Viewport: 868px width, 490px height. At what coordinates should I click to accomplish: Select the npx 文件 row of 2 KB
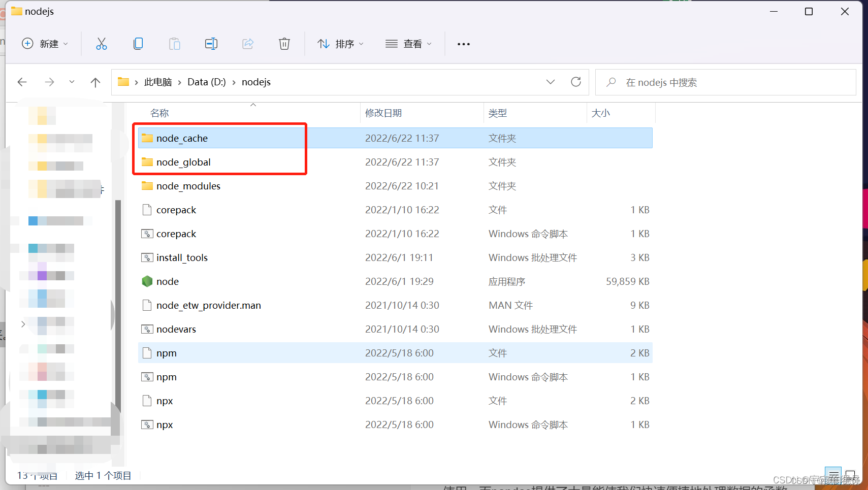click(x=395, y=401)
